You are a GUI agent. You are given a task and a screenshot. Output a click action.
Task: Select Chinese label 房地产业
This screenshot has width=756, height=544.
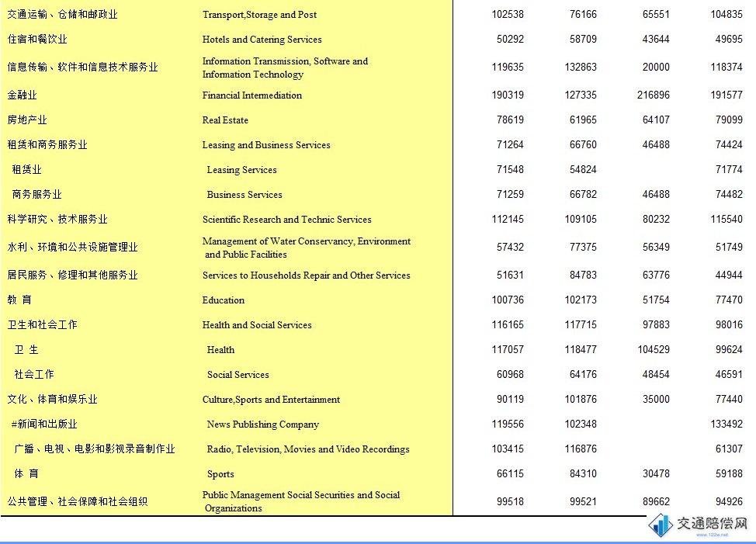click(27, 120)
